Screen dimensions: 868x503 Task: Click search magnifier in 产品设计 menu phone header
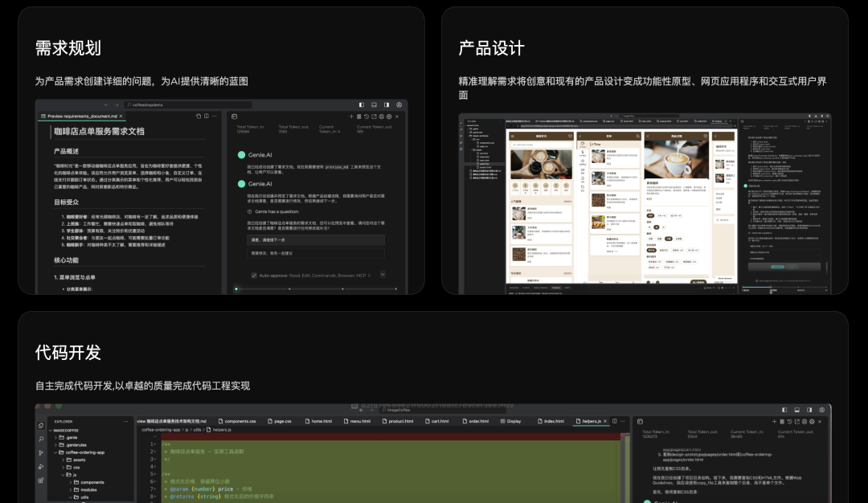637,136
